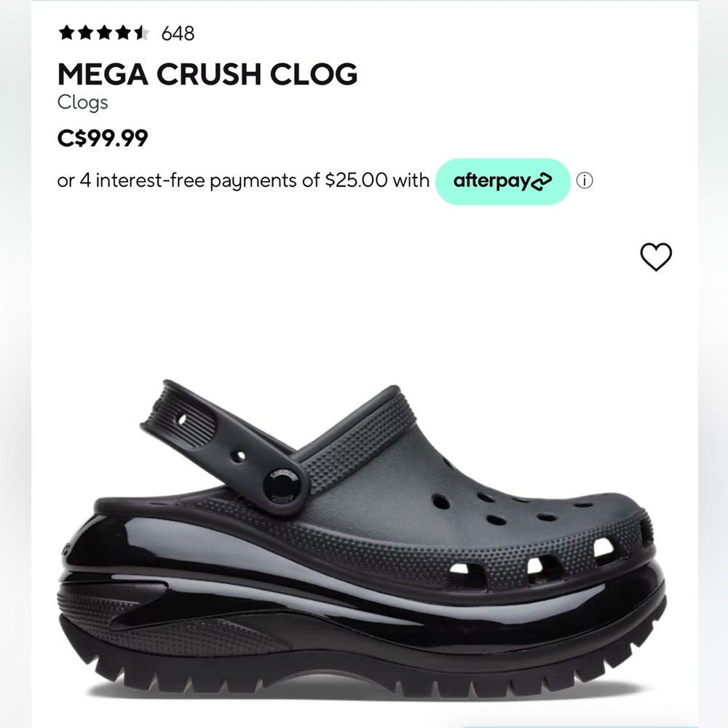728x728 pixels.
Task: Toggle the wishlist heart for this clog
Action: click(656, 257)
